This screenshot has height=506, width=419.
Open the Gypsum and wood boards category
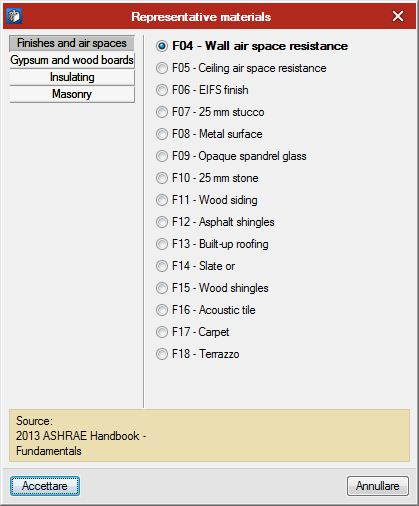click(x=72, y=60)
